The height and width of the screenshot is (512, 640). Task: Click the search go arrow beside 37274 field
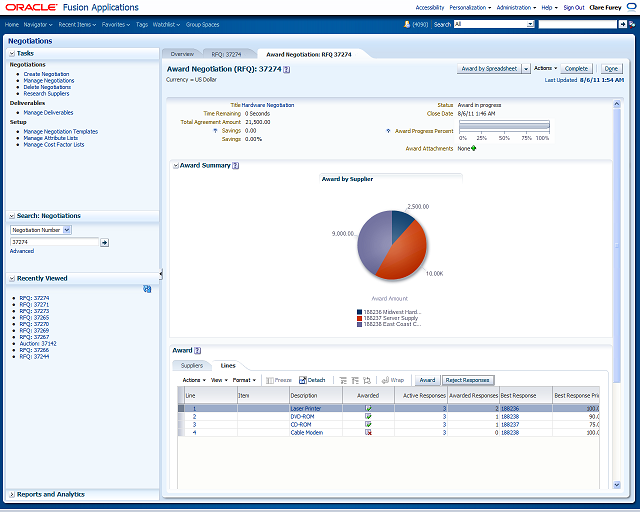[104, 243]
